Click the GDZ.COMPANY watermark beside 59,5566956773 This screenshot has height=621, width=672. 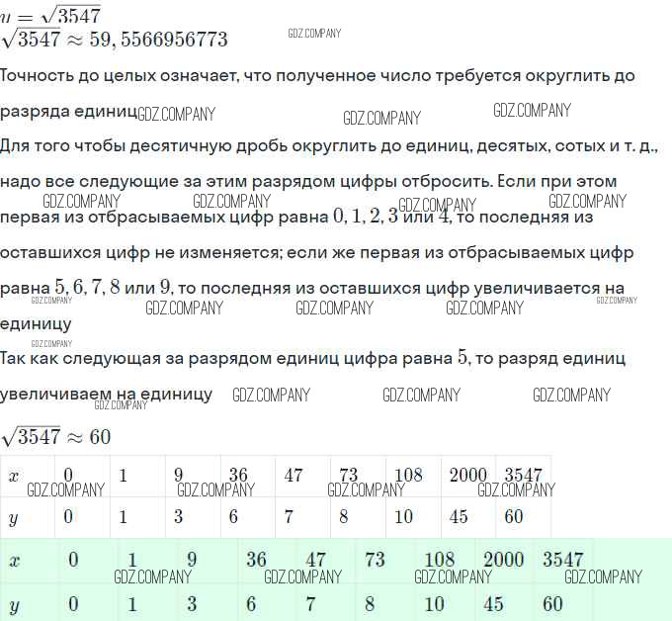313,34
